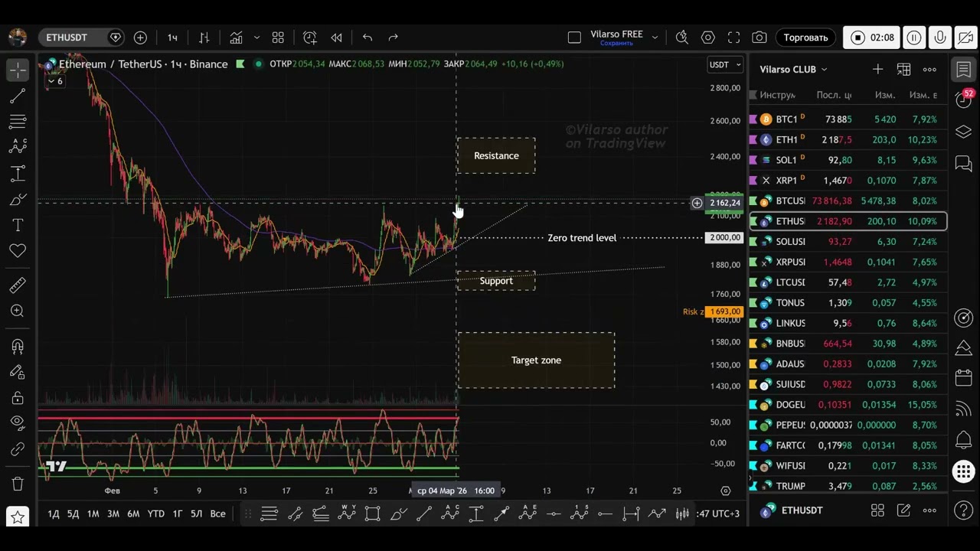Screen dimensions: 980x551
Task: Activate the zoom in tool
Action: [x=18, y=311]
